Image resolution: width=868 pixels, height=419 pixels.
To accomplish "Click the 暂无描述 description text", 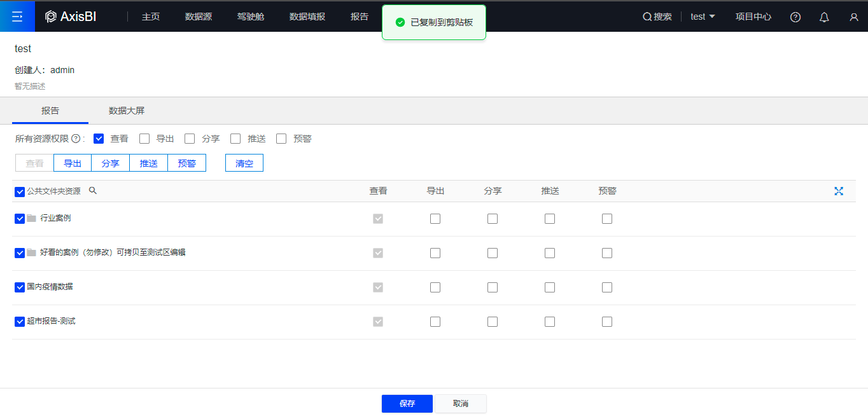I will pyautogui.click(x=30, y=86).
